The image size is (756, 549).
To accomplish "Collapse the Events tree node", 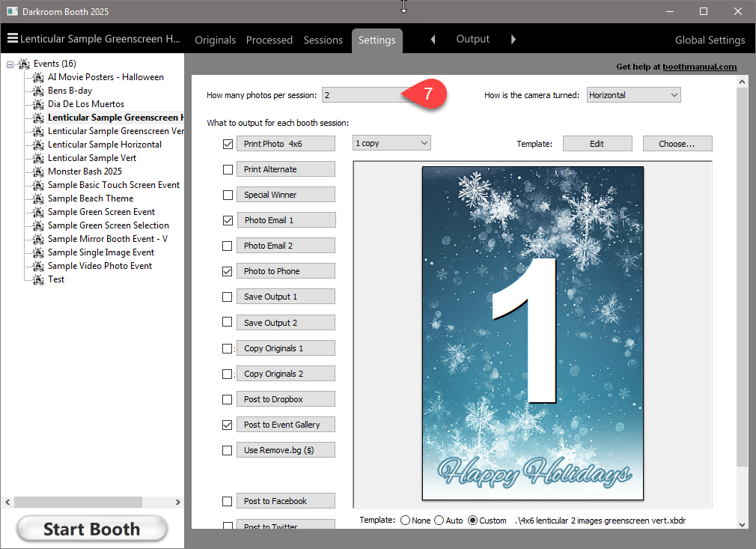I will coord(10,64).
